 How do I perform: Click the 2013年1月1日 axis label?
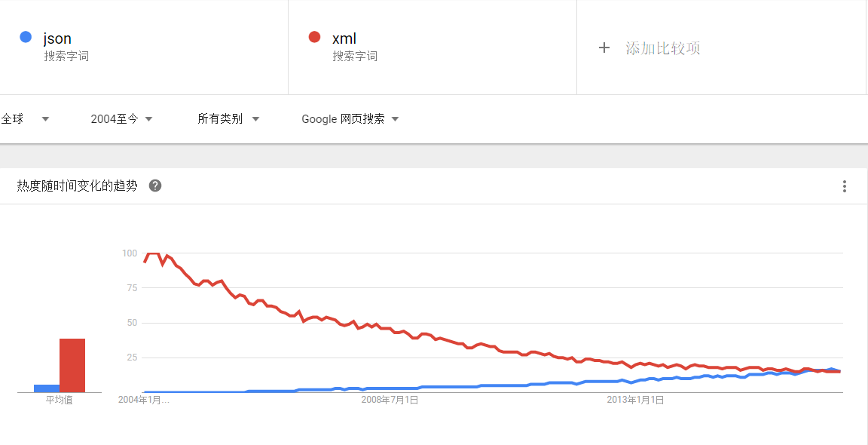(x=635, y=400)
